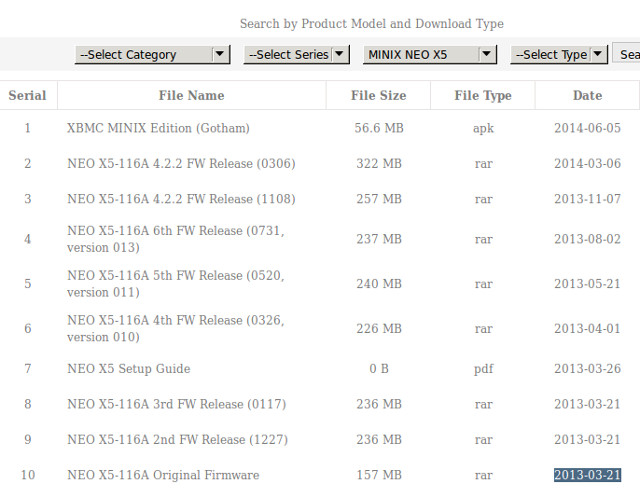Open NEO X5-116A 4.2.2 FW Release (0306)
This screenshot has width=640, height=498.
pyautogui.click(x=181, y=164)
